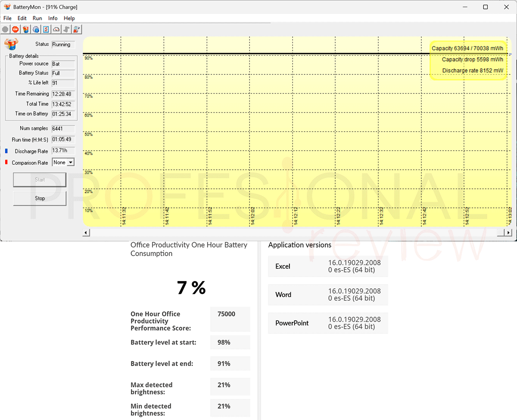
Task: Click the Status field showing Running
Action: pos(63,44)
